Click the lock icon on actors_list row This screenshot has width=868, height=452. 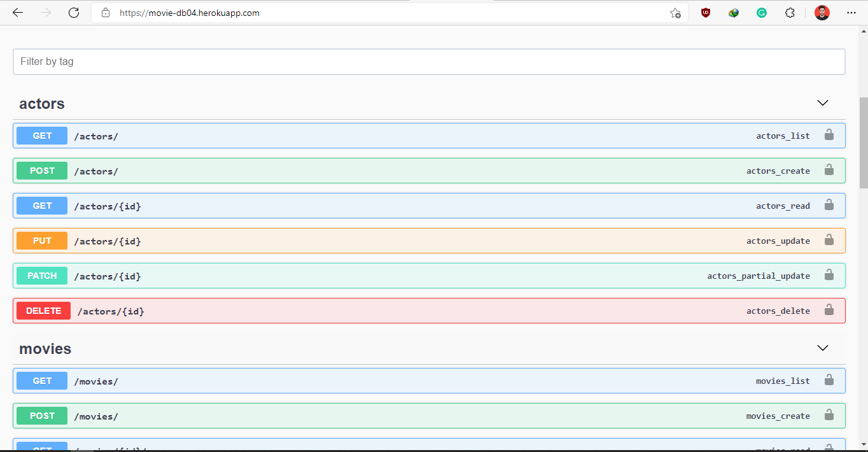coord(829,135)
